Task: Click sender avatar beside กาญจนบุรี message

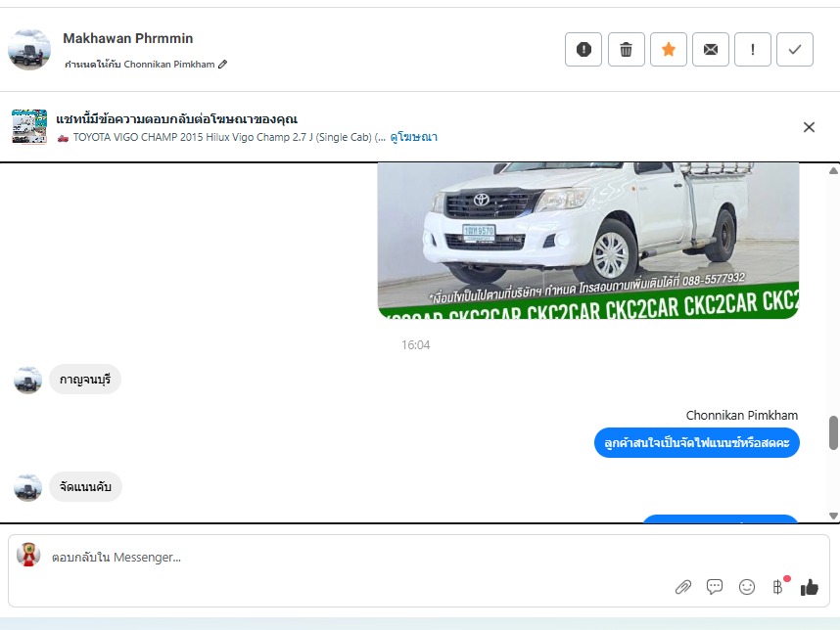Action: [27, 380]
